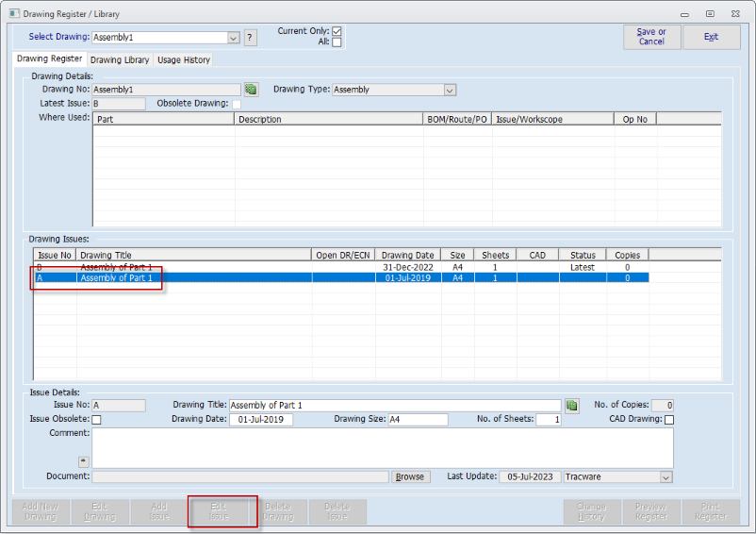Click the lookup icon beside Drawing No
This screenshot has height=534, width=756.
[251, 90]
